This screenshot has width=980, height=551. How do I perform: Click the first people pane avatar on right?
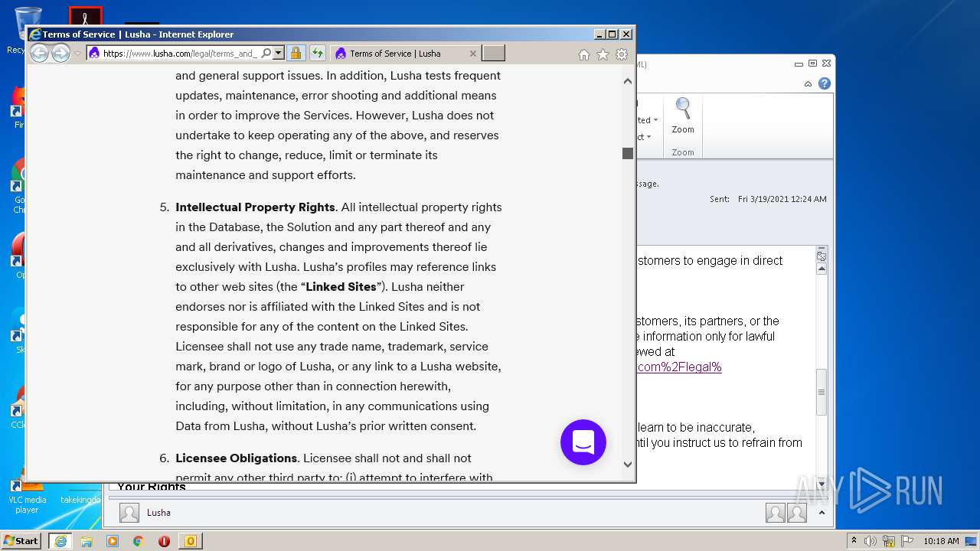click(x=776, y=513)
